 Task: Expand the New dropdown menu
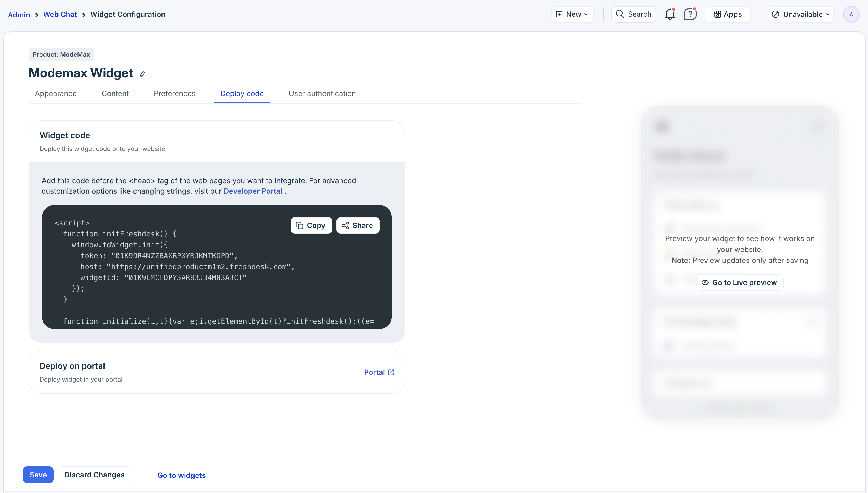(572, 14)
